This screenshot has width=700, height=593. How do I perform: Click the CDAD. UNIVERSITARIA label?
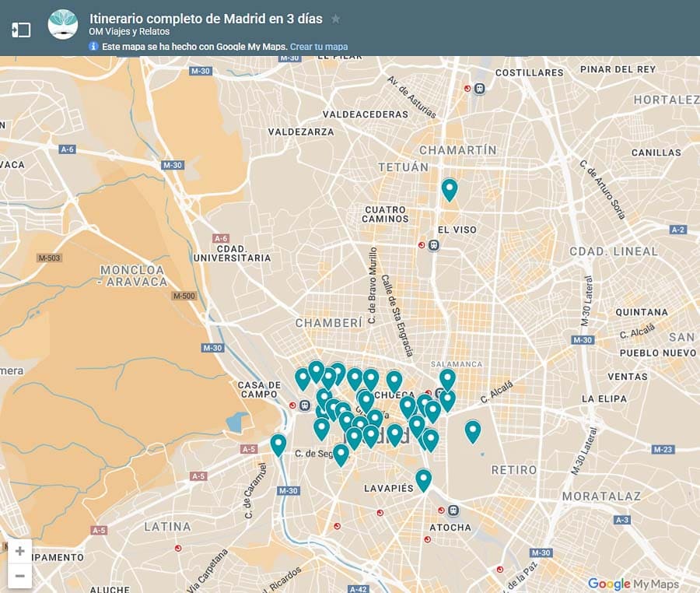[x=232, y=253]
